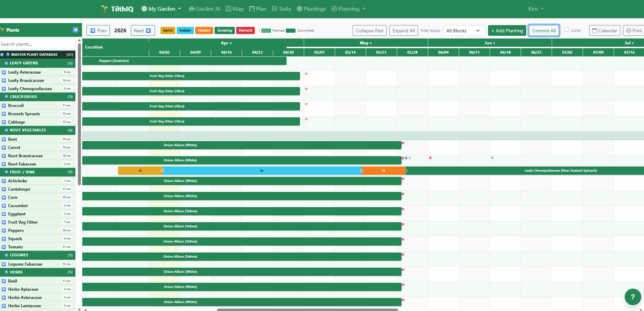Click the red basket icon after the last Onion bar
The height and width of the screenshot is (311, 644).
coord(403,300)
